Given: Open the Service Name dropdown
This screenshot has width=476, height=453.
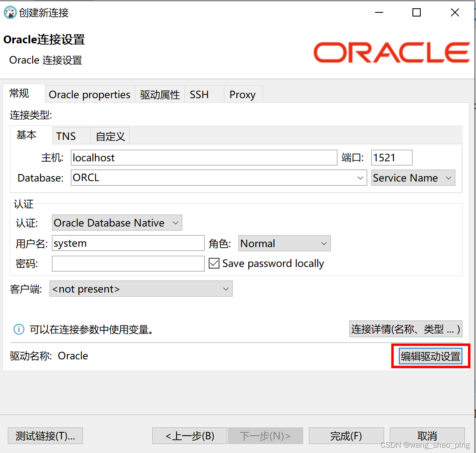Looking at the screenshot, I should 413,178.
